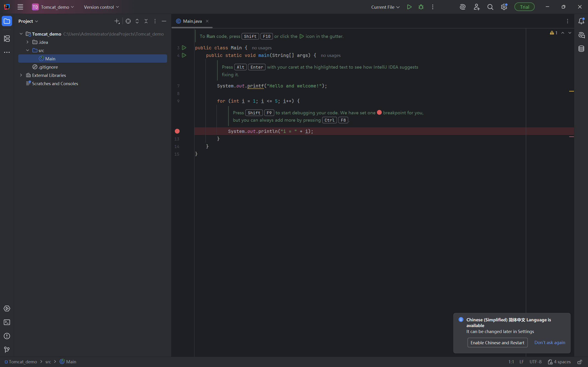Expand External Libraries node

pos(21,75)
